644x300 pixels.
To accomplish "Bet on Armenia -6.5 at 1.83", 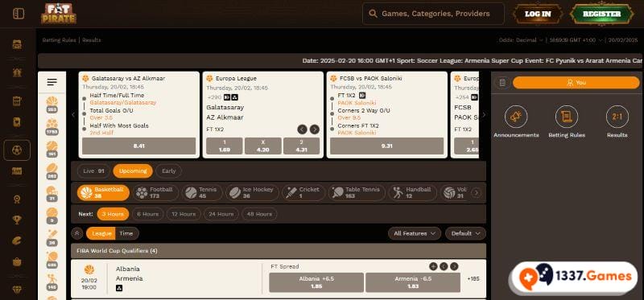I will pos(413,282).
